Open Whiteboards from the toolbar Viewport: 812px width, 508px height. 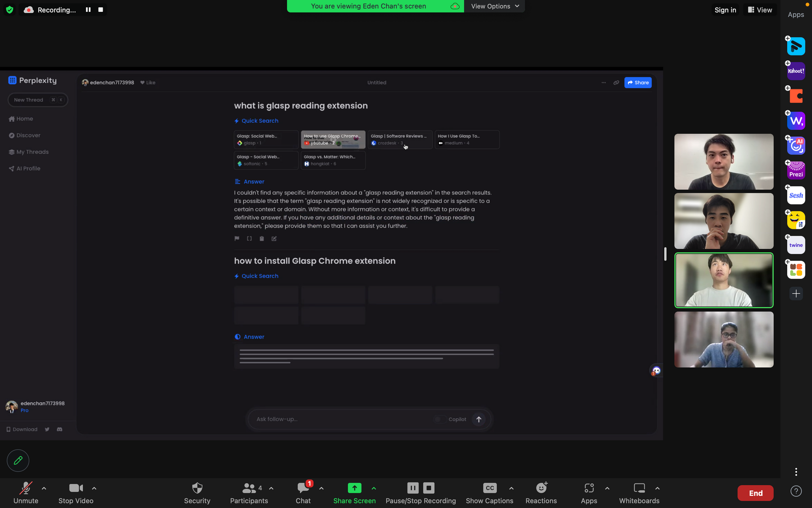click(639, 493)
